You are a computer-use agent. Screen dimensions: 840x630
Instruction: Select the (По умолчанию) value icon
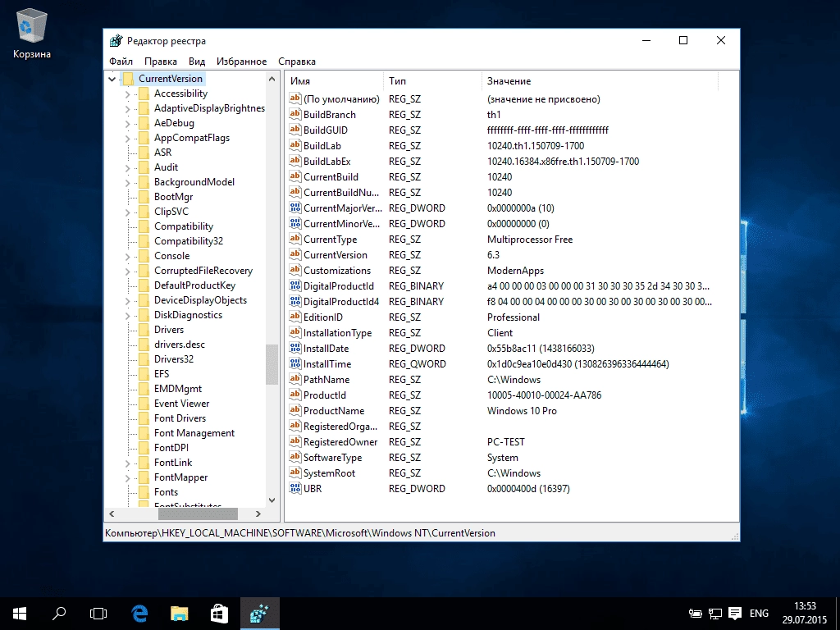click(294, 98)
